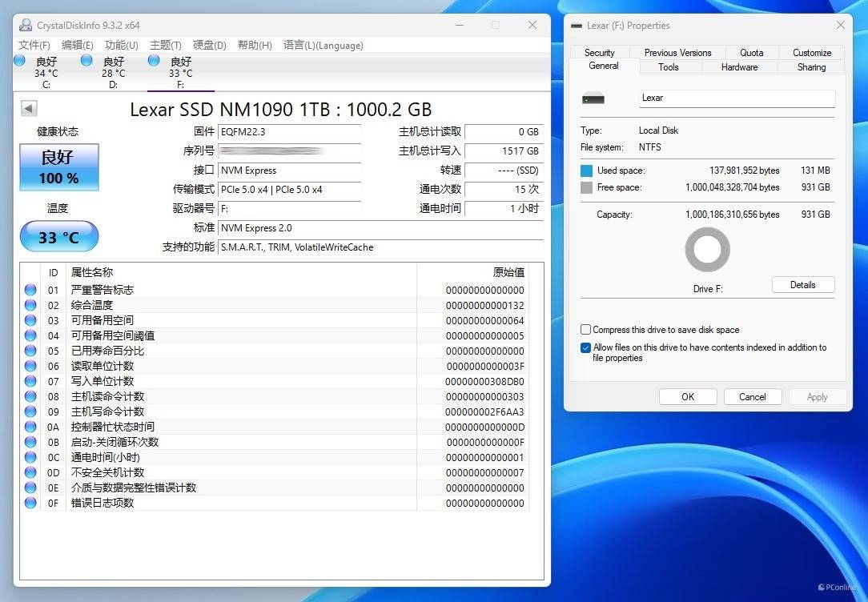Click status orb for attribute 04
This screenshot has height=602, width=868.
point(30,335)
